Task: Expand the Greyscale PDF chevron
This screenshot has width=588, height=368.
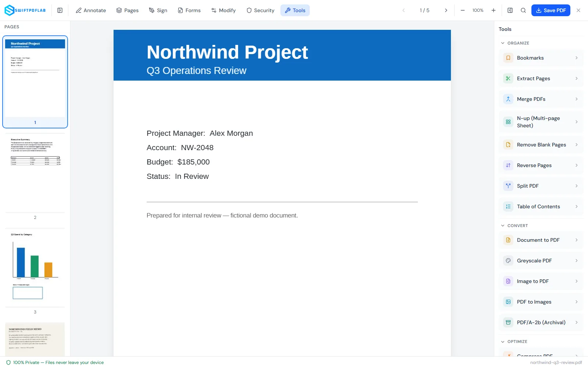Action: [576, 261]
